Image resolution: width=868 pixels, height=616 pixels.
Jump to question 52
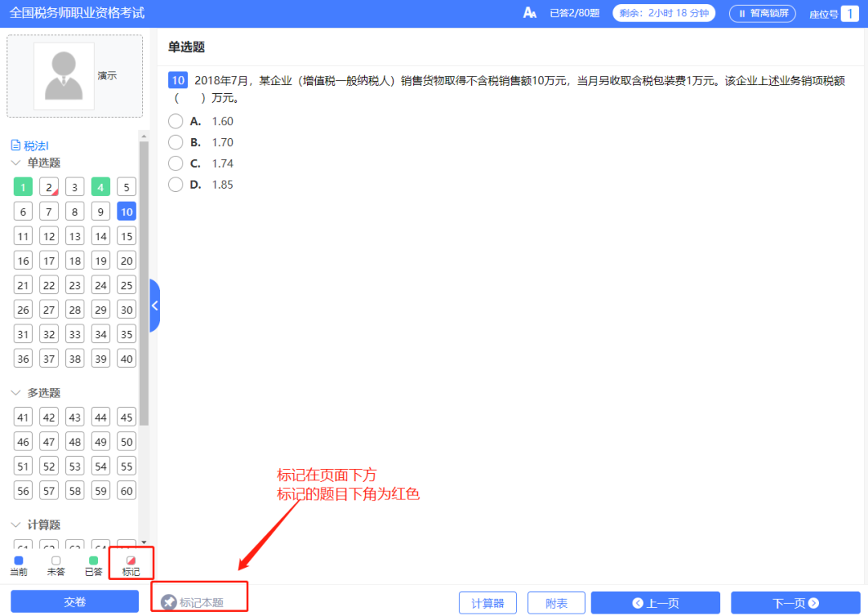pyautogui.click(x=49, y=466)
